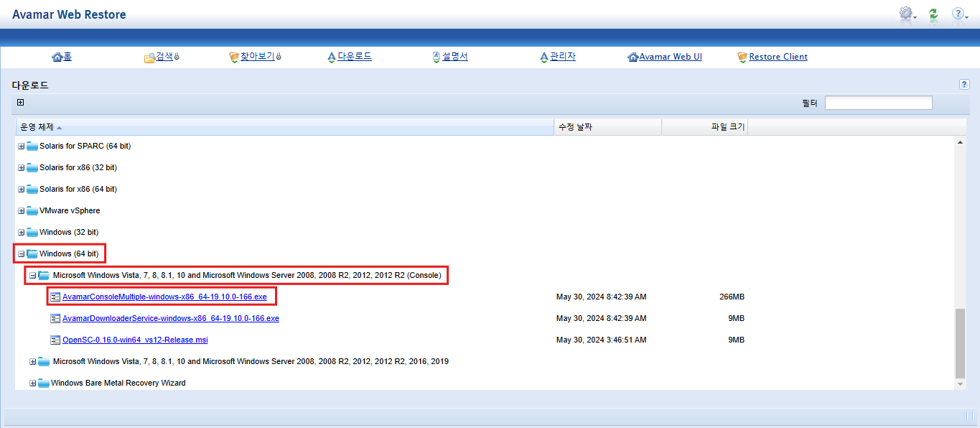This screenshot has height=428, width=980.
Task: Expand Solaris for SPARC (64 bit) node
Action: pos(22,146)
